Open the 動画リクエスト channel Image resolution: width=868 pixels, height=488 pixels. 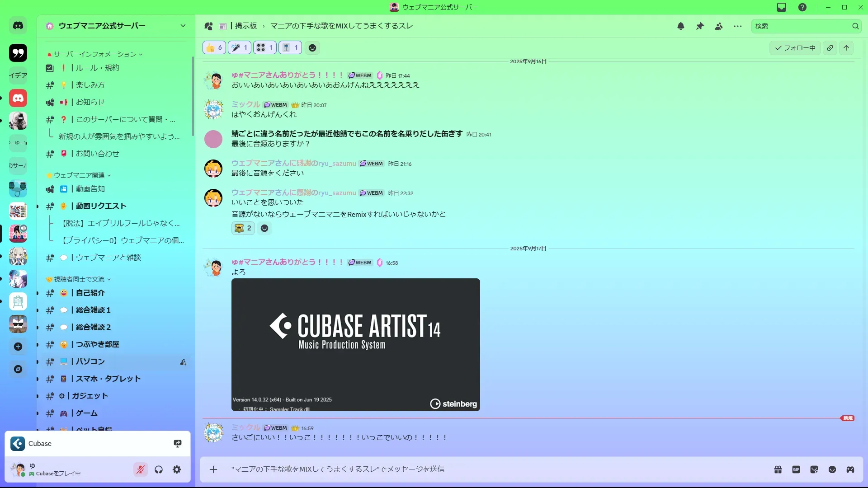[101, 206]
